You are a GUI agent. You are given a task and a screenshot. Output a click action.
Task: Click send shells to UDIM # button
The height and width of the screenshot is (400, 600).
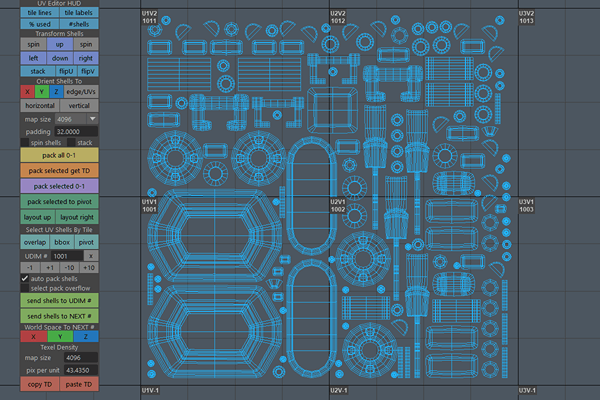(x=59, y=300)
